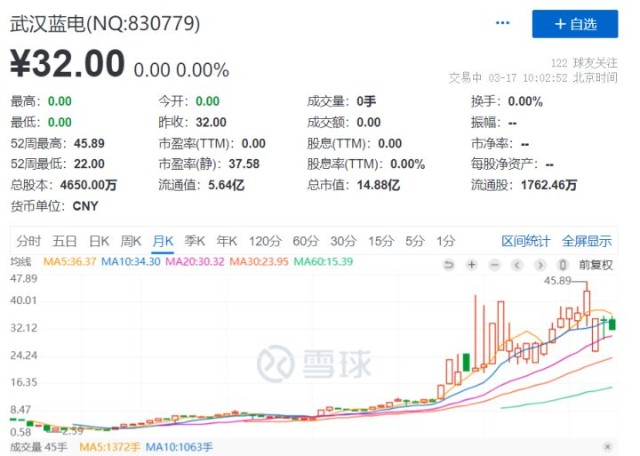Open the three-dot more options menu
640x456 pixels.
502,23
